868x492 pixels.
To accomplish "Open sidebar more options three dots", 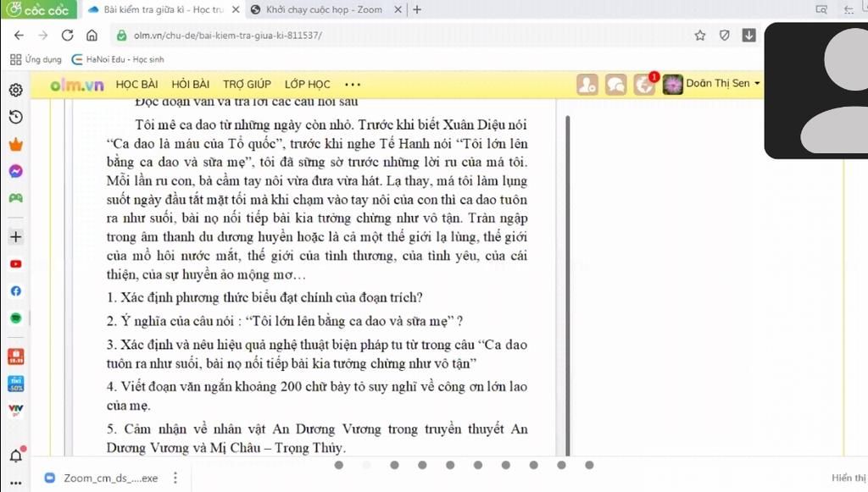I will point(15,483).
